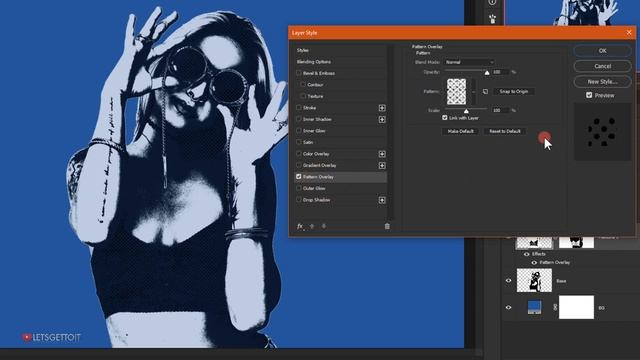This screenshot has width=640, height=360.
Task: Uncheck the Pattern Overlay checkbox
Action: [x=299, y=177]
